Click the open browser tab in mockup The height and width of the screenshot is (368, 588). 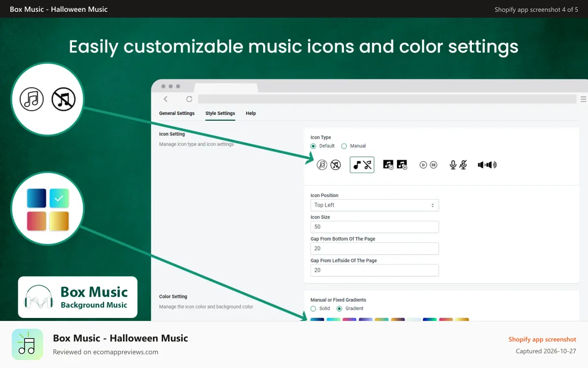(226, 88)
